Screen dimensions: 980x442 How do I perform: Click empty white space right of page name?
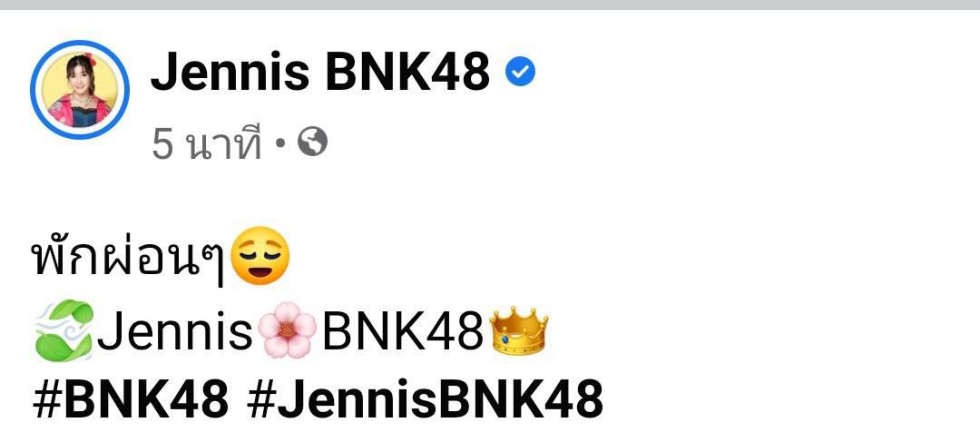750,74
